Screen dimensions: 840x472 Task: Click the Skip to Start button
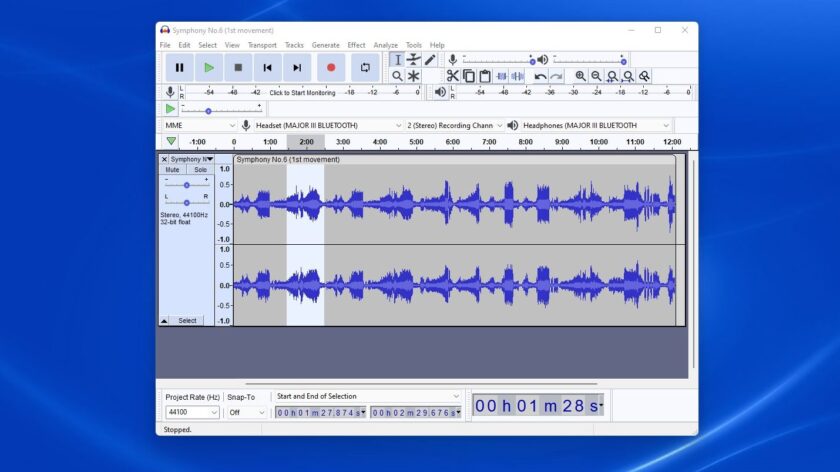pyautogui.click(x=267, y=68)
